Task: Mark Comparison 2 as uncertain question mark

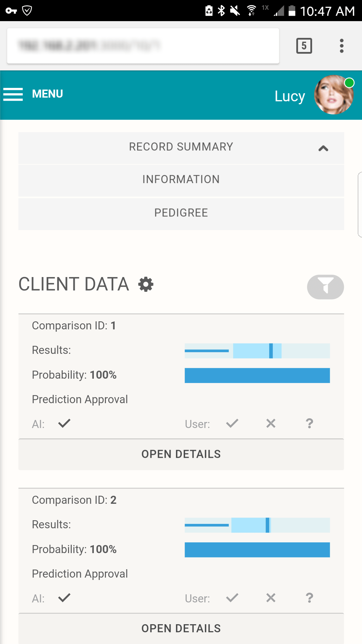Action: tap(309, 598)
